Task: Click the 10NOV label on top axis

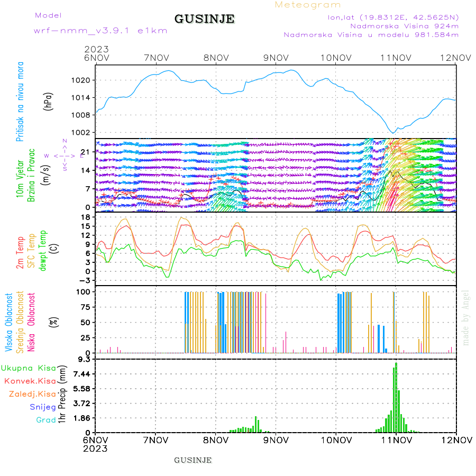Action: (x=336, y=58)
